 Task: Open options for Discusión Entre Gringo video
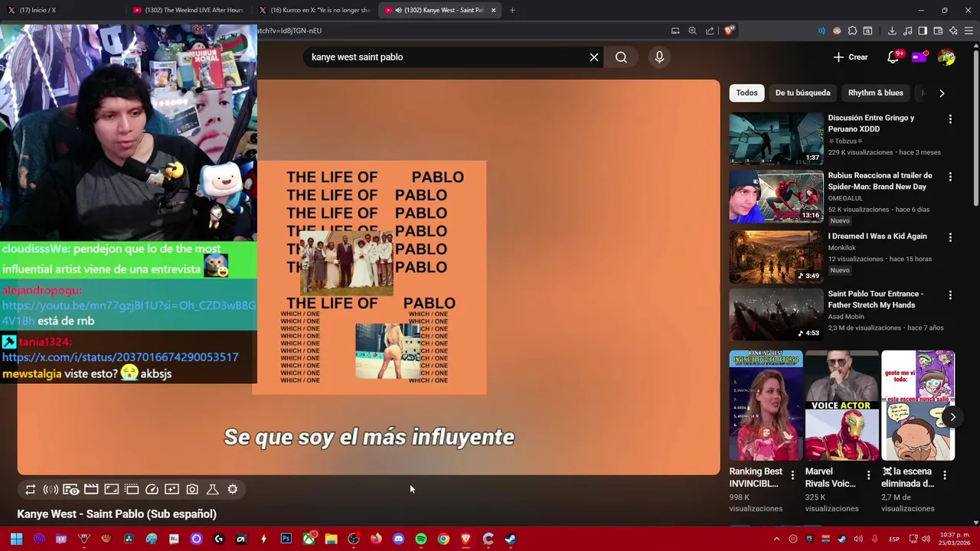pos(950,119)
